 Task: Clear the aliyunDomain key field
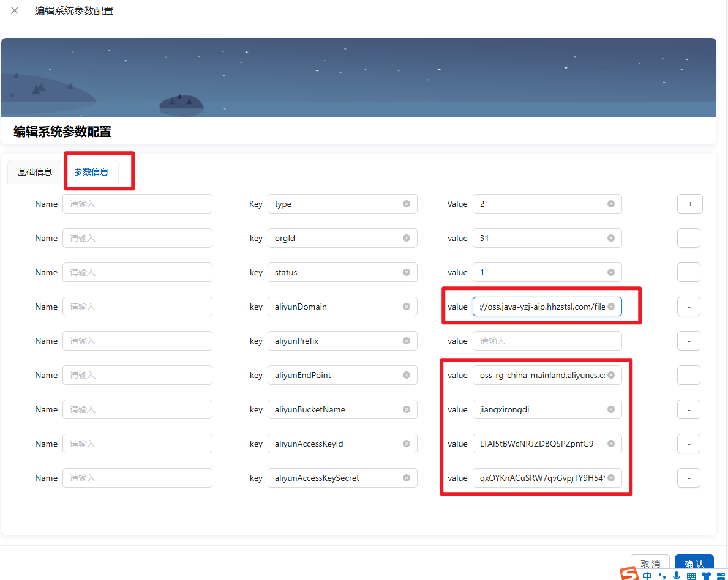pyautogui.click(x=407, y=307)
